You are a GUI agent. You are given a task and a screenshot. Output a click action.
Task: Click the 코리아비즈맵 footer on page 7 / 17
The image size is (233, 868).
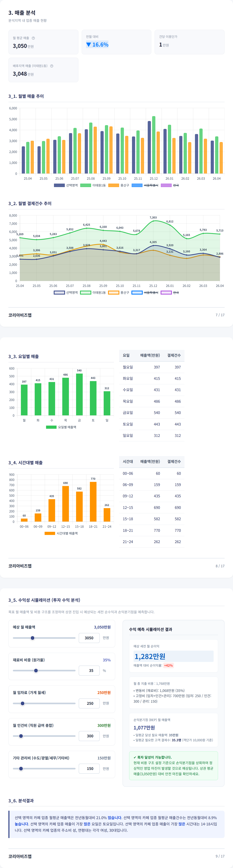point(20,315)
